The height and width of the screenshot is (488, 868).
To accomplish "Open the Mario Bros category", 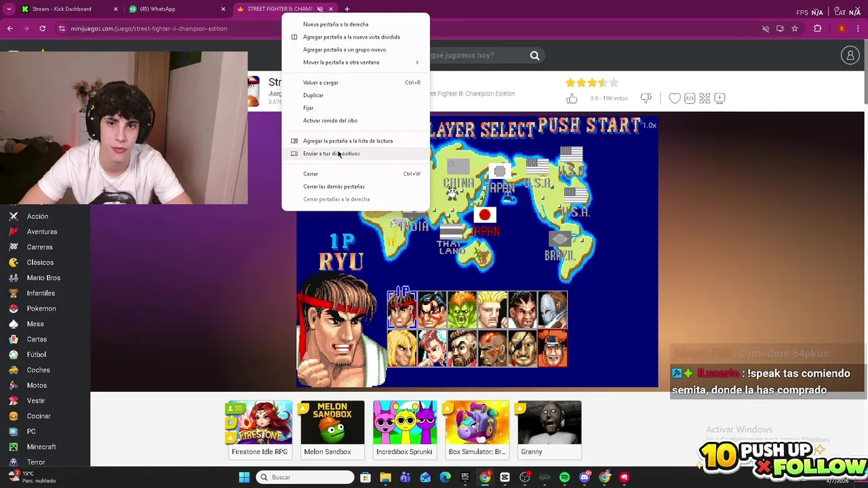I will tap(43, 278).
